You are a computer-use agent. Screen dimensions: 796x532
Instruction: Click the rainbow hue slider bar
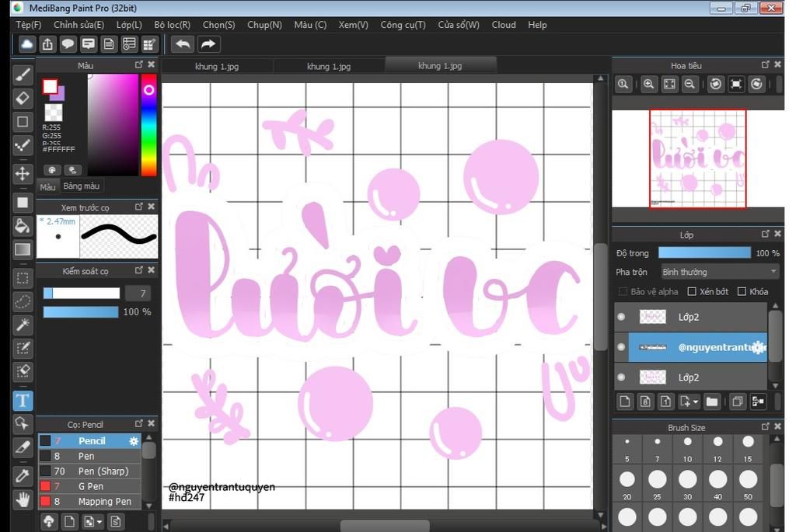(x=148, y=125)
